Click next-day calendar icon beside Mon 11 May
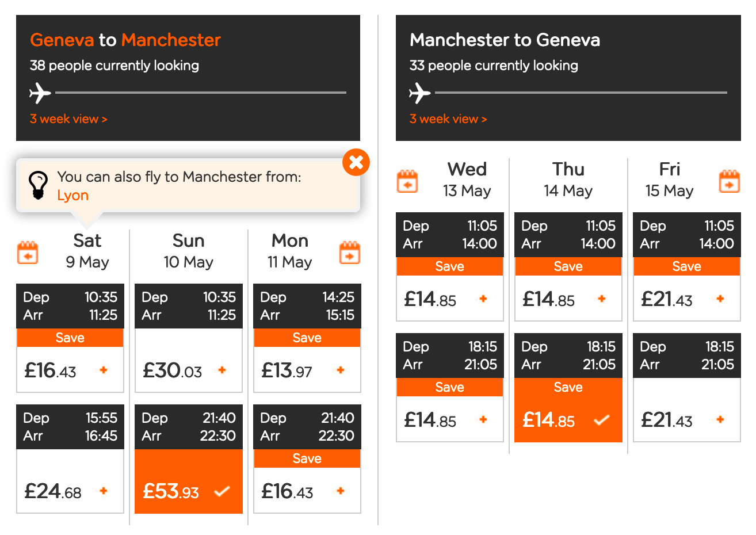Viewport: 756px width, 535px height. (350, 253)
